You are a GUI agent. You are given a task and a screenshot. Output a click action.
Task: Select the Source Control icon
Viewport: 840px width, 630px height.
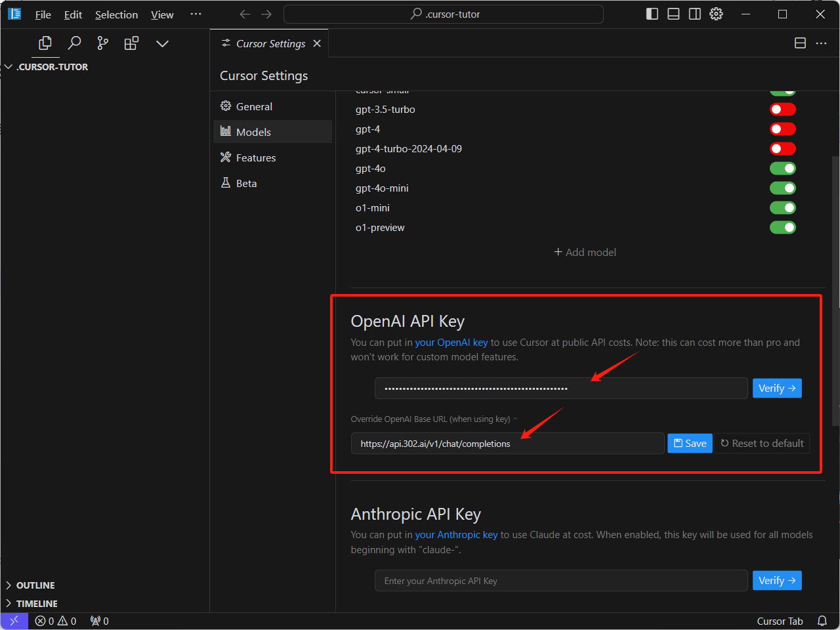point(102,43)
